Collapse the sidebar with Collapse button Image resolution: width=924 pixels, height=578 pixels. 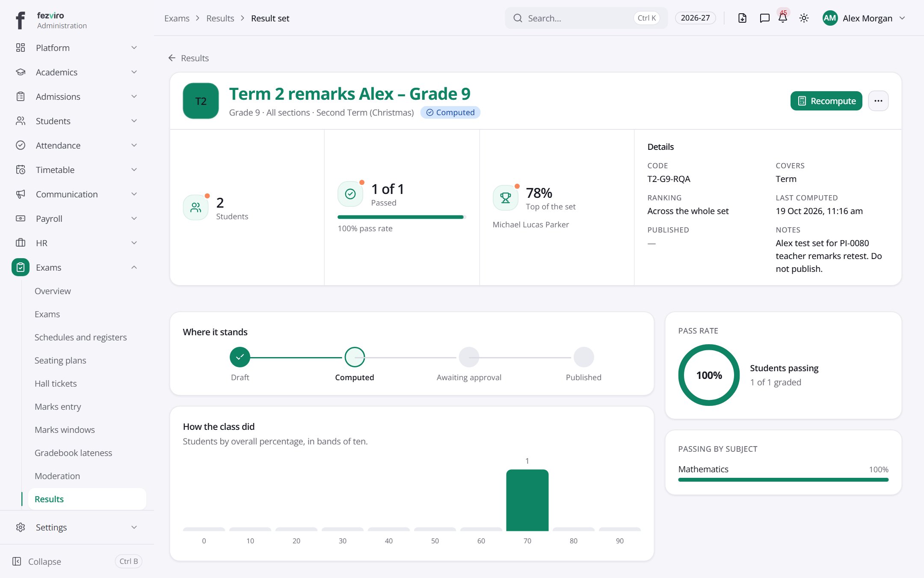coord(77,561)
